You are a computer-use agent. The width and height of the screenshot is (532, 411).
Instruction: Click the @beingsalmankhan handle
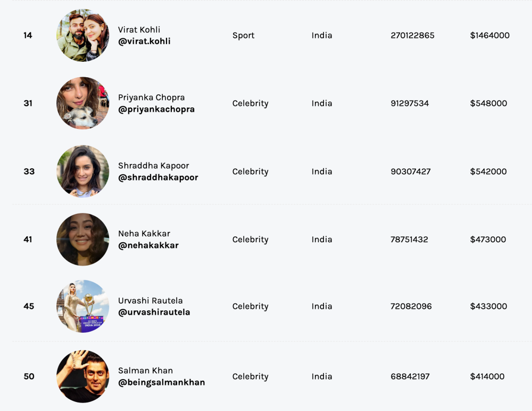point(162,383)
